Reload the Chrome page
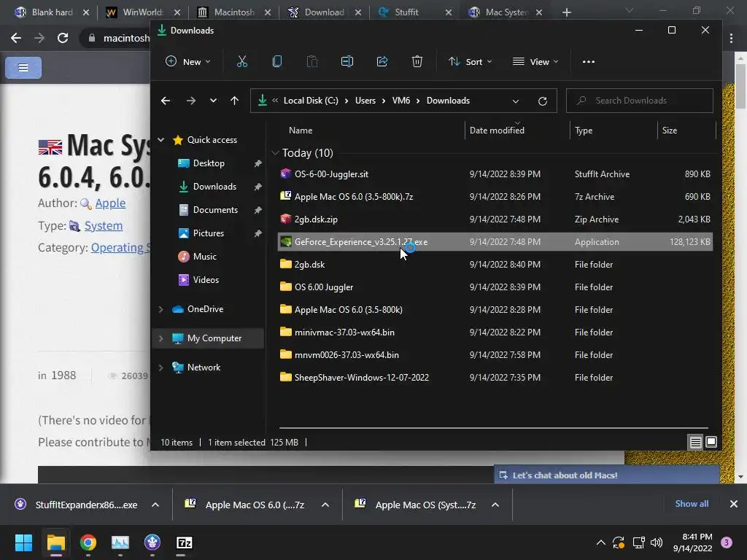 [x=63, y=38]
